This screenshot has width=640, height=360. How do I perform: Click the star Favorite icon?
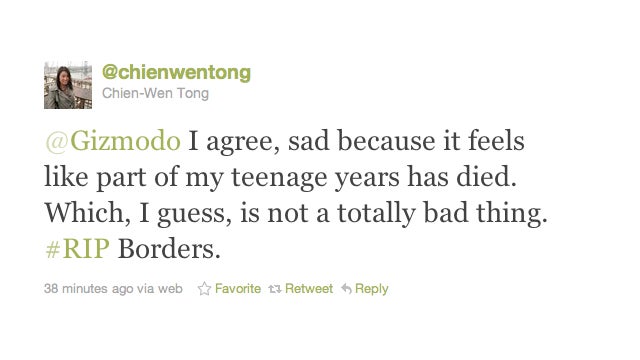click(x=204, y=289)
